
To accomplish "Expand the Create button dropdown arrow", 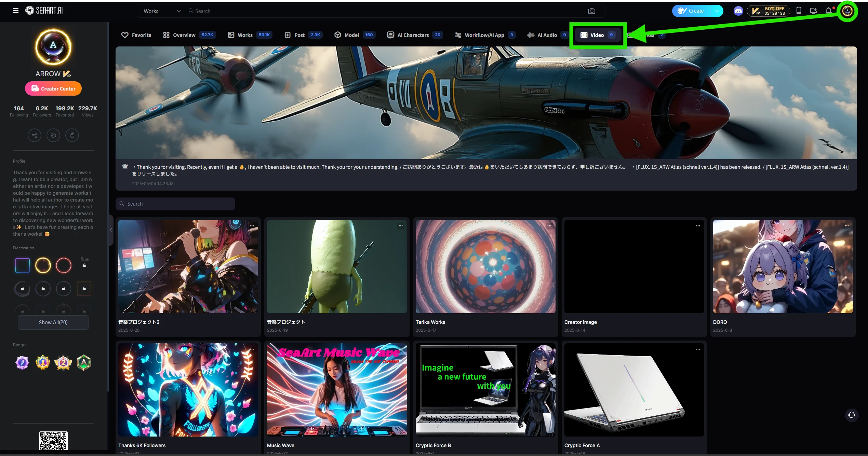I will [x=717, y=11].
